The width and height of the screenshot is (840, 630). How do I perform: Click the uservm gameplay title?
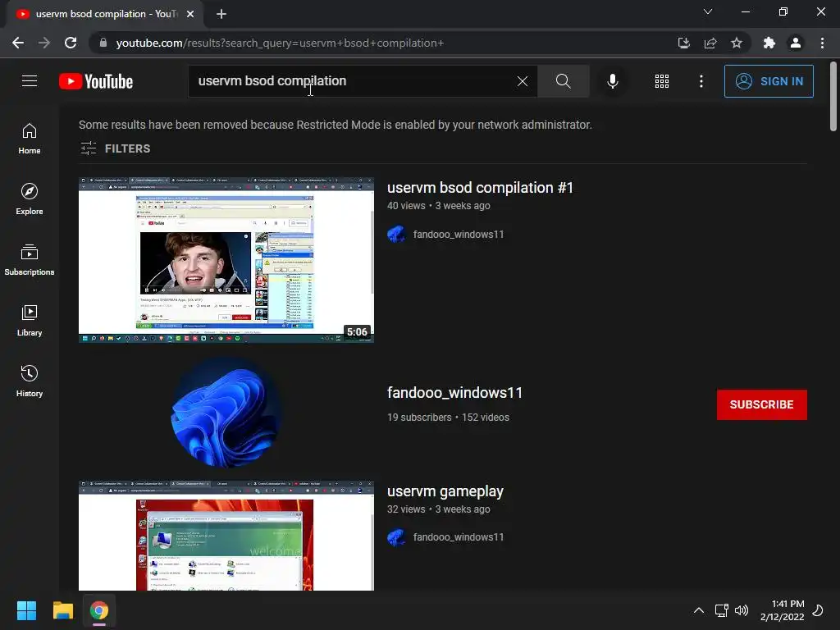(x=445, y=491)
